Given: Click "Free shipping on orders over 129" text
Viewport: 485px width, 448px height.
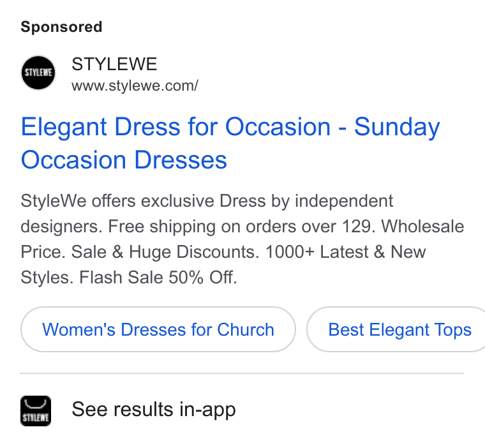Looking at the screenshot, I should (239, 226).
